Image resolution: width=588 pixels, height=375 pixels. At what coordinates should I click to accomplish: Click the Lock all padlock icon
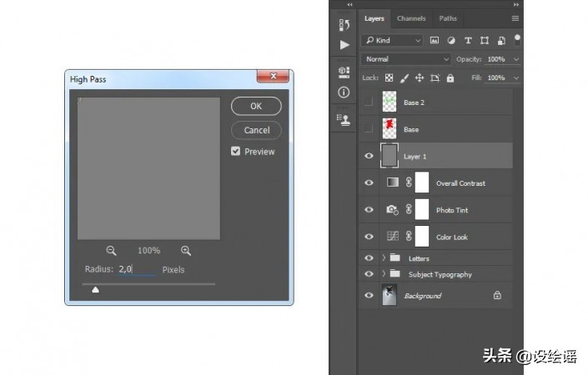pyautogui.click(x=450, y=78)
